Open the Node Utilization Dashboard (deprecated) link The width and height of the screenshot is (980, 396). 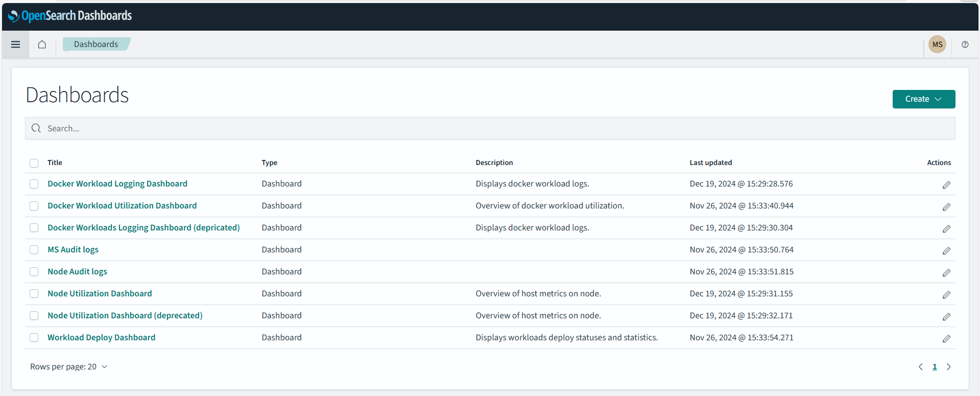coord(125,316)
